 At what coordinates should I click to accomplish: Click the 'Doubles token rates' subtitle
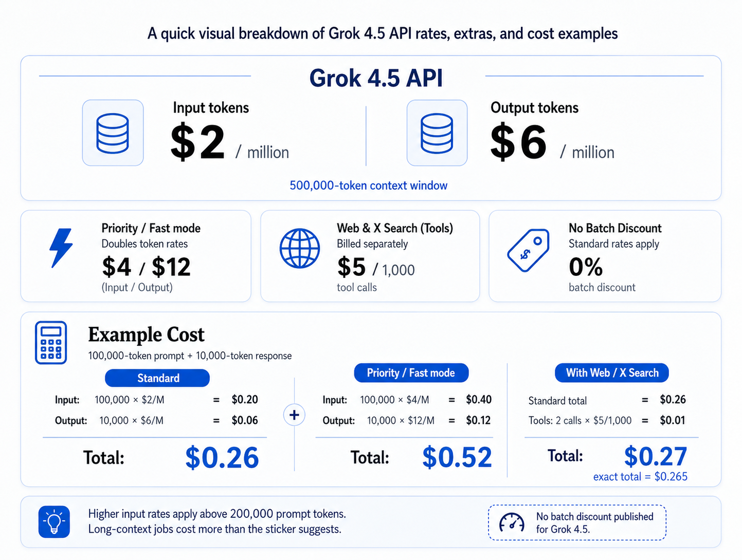point(144,244)
